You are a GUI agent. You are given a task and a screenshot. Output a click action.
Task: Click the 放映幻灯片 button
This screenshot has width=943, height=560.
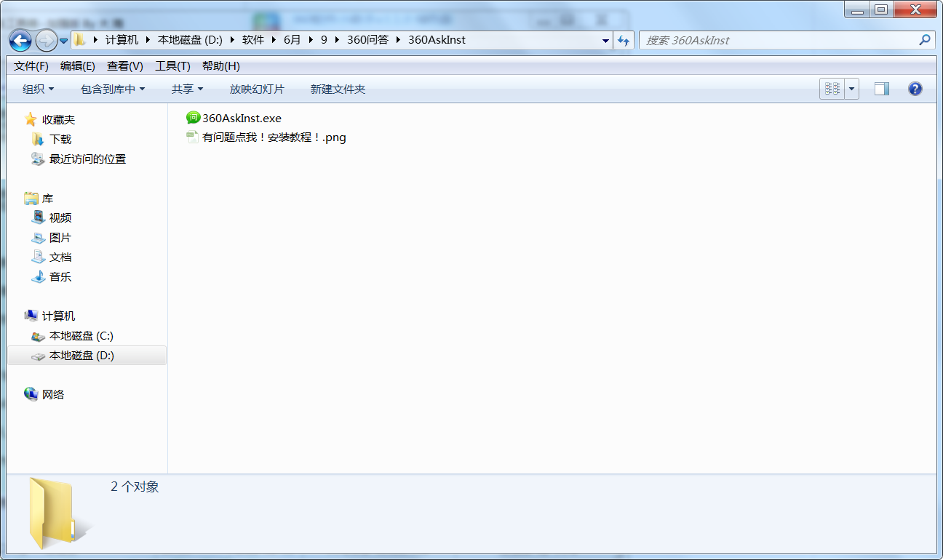[257, 89]
